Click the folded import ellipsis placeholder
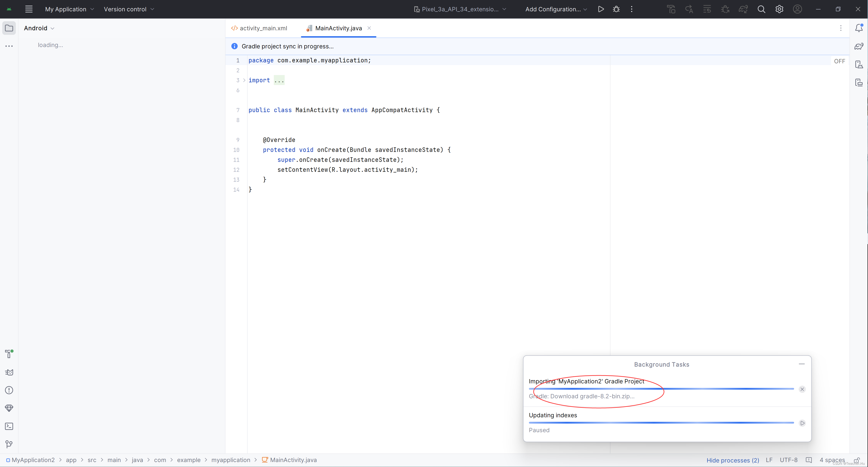The width and height of the screenshot is (868, 467). 279,80
